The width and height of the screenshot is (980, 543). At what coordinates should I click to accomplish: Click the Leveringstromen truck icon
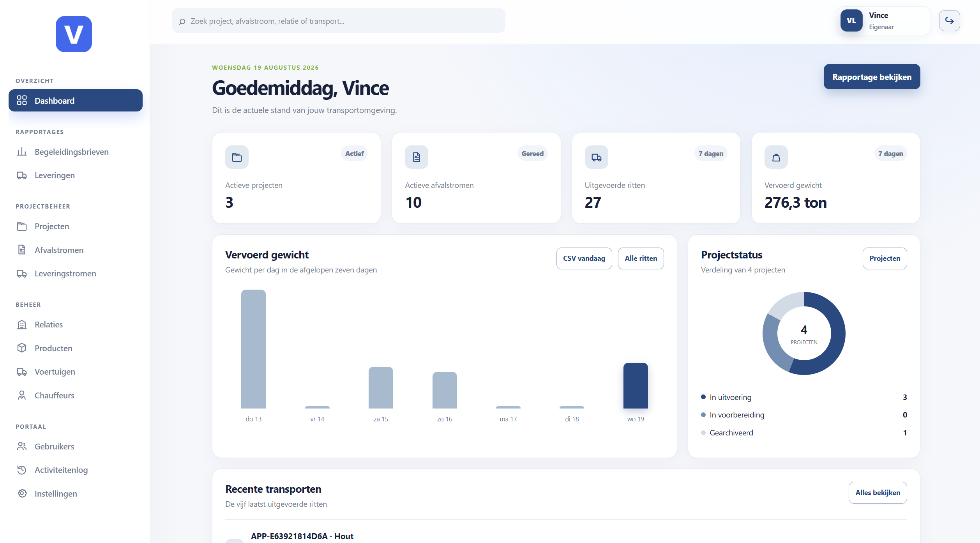22,274
